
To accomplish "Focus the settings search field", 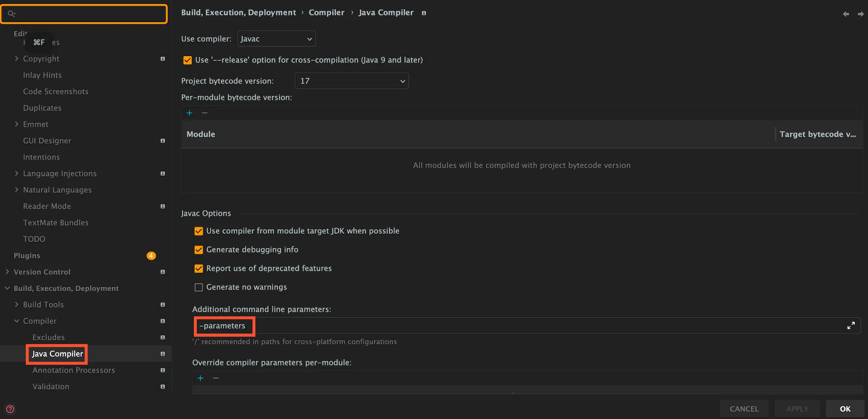I will pos(84,14).
